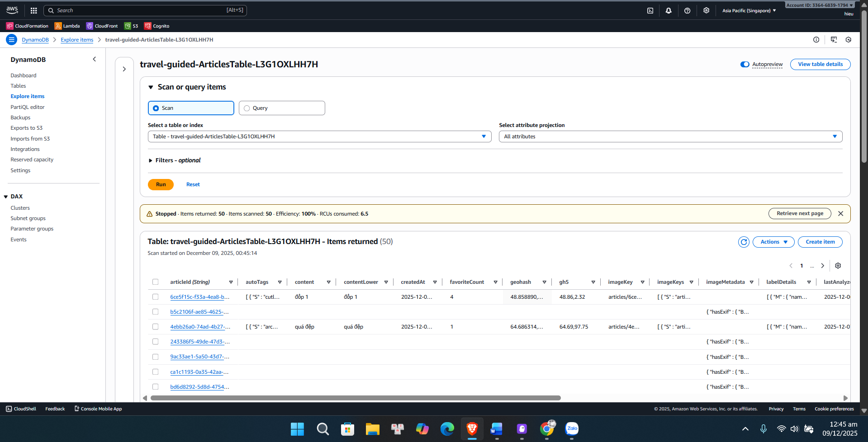Click the table's horizontal scrollbar

point(356,398)
